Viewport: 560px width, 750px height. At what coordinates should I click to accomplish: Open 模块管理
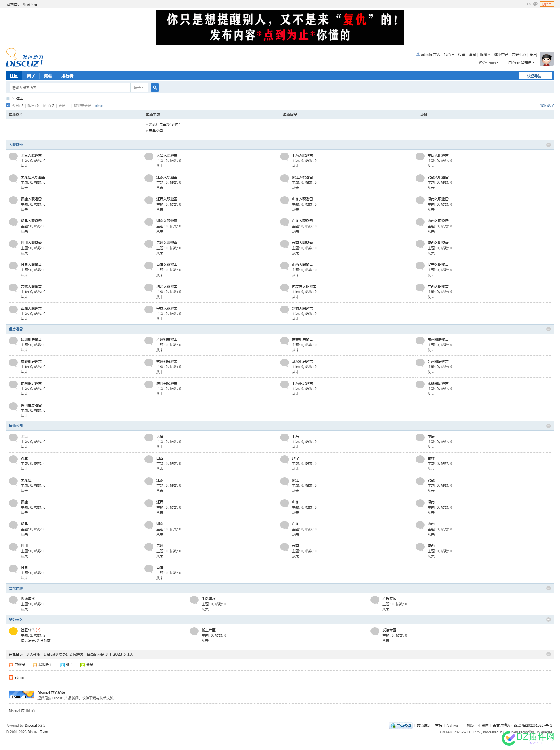[x=501, y=55]
